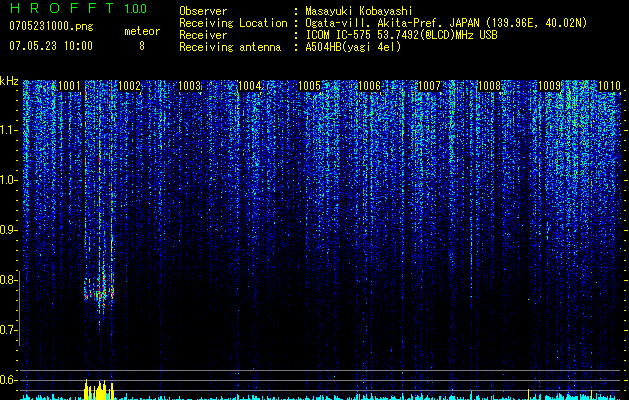The width and height of the screenshot is (629, 400).
Task: Select the filename 0705231000.png
Action: click(x=51, y=26)
